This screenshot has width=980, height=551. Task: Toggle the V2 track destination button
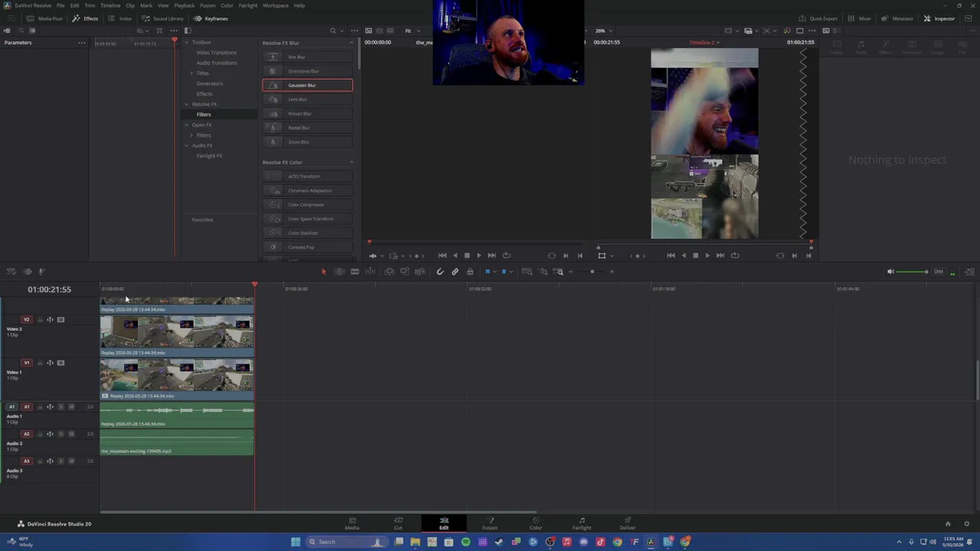point(26,320)
